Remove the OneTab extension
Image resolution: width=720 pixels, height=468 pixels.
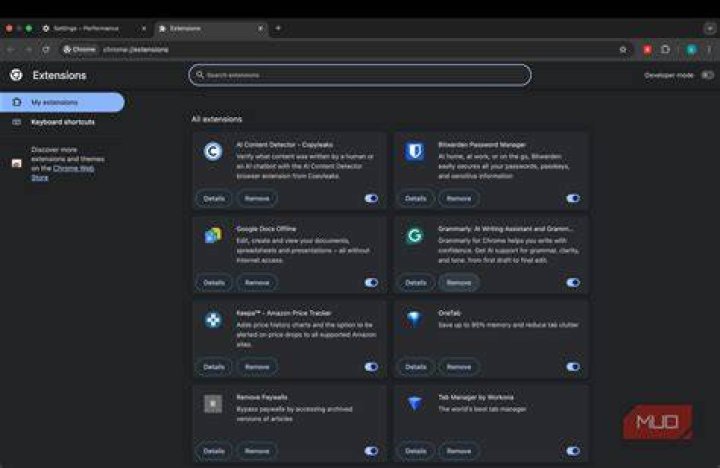click(x=459, y=367)
